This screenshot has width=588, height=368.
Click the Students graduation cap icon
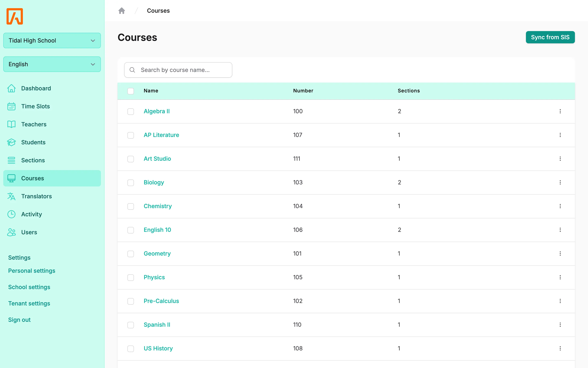point(11,142)
